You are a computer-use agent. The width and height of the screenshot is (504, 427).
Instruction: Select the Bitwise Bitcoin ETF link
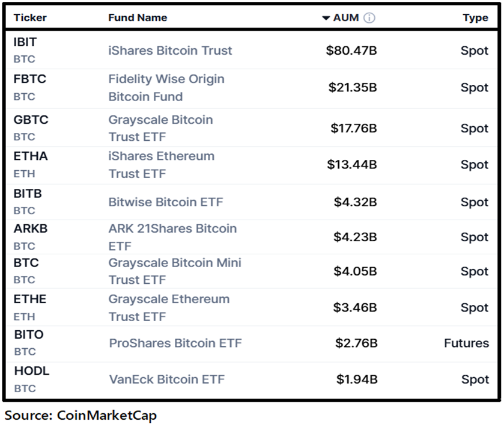pos(166,202)
